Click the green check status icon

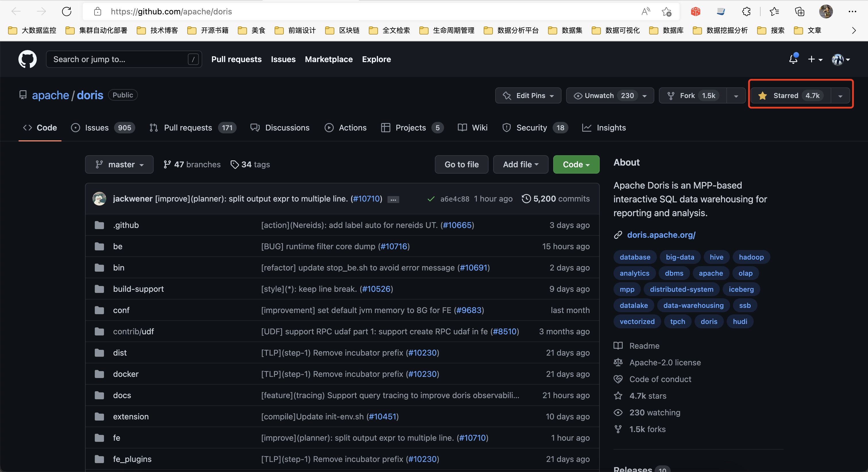[431, 199]
